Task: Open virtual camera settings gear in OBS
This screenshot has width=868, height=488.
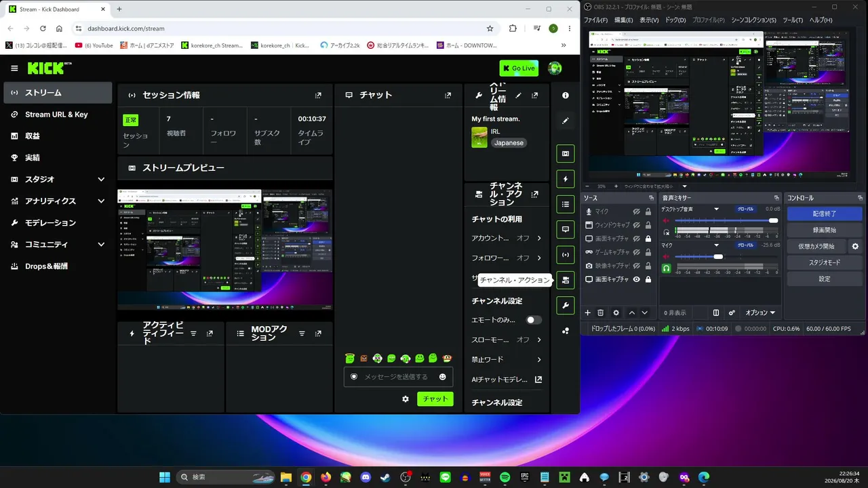Action: click(855, 246)
